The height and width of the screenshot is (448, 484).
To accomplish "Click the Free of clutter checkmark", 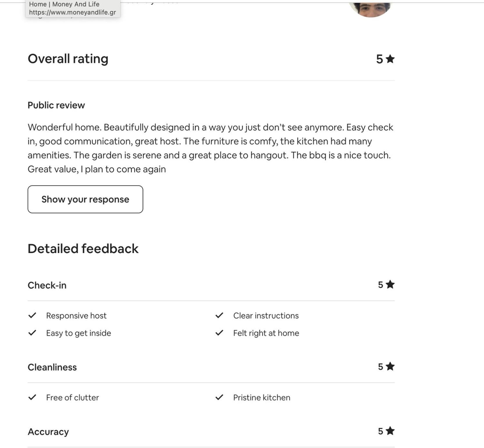I will (32, 397).
